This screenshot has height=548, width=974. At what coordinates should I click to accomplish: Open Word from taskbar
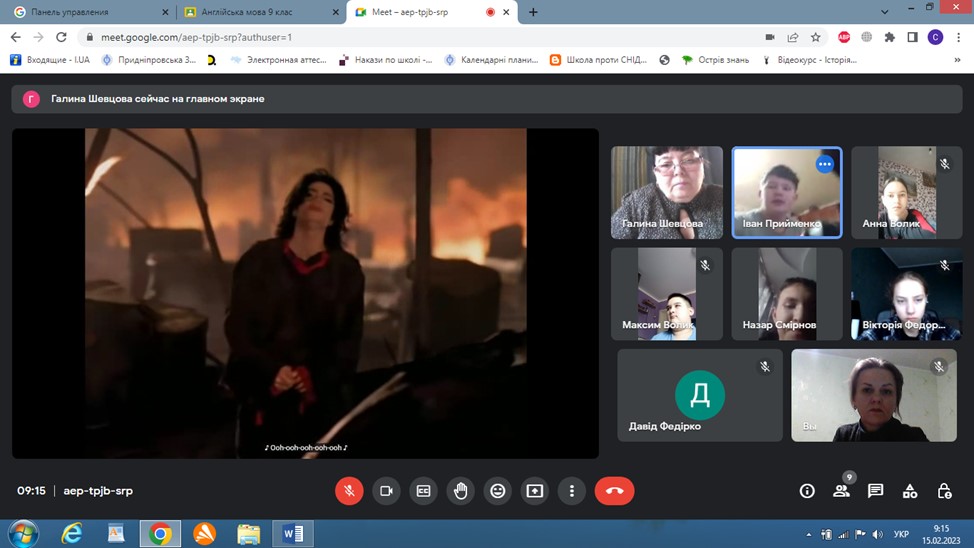[293, 534]
